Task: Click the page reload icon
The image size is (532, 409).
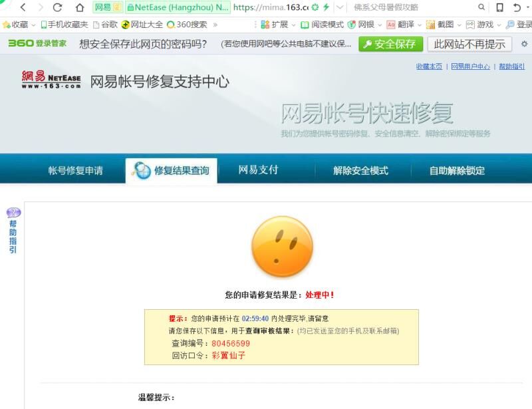Action: (58, 7)
